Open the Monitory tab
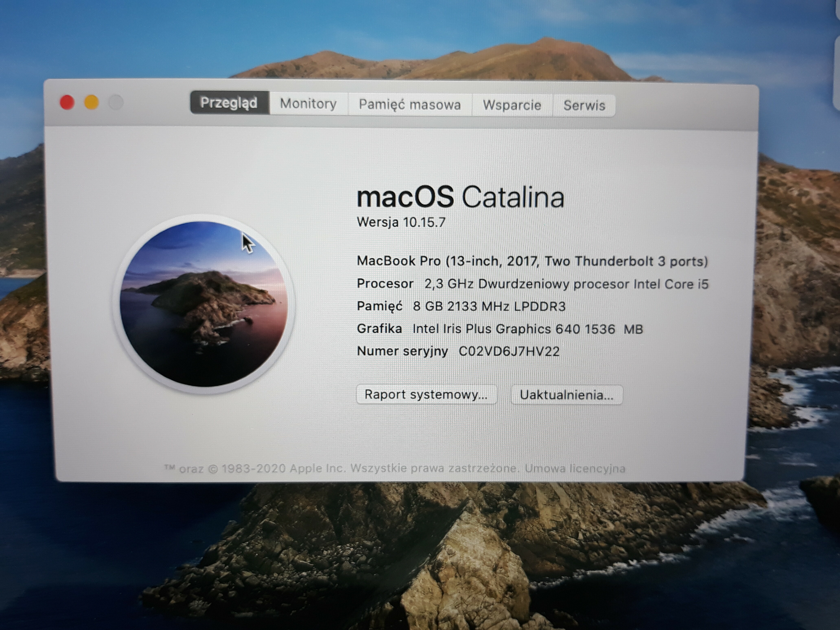 308,104
